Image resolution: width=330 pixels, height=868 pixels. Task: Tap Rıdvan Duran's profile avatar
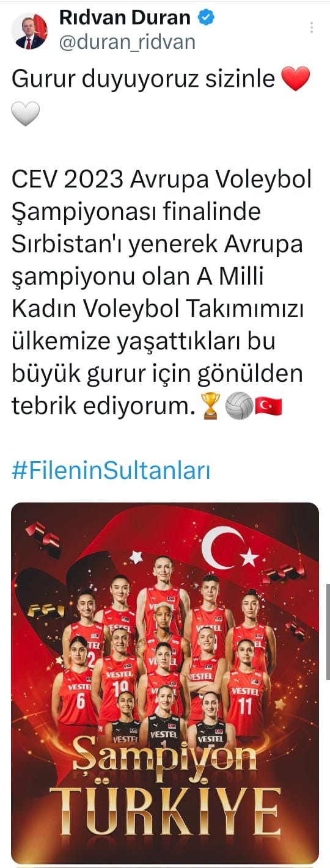point(29,31)
